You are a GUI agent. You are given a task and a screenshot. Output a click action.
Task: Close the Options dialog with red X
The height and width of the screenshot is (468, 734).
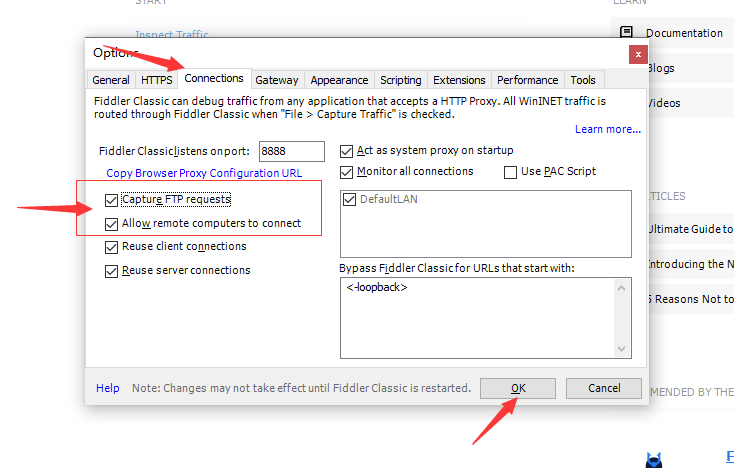click(638, 55)
